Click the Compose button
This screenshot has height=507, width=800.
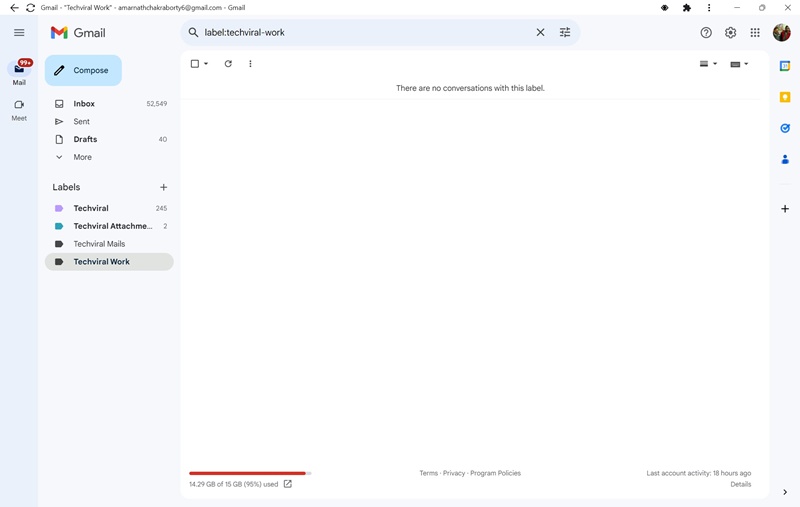point(83,70)
